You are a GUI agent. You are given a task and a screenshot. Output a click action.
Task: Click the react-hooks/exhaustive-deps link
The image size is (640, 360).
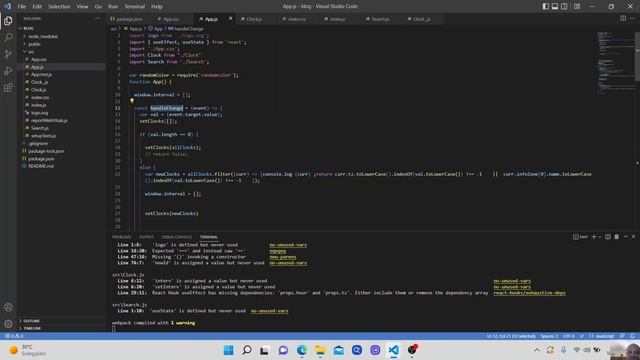click(529, 293)
